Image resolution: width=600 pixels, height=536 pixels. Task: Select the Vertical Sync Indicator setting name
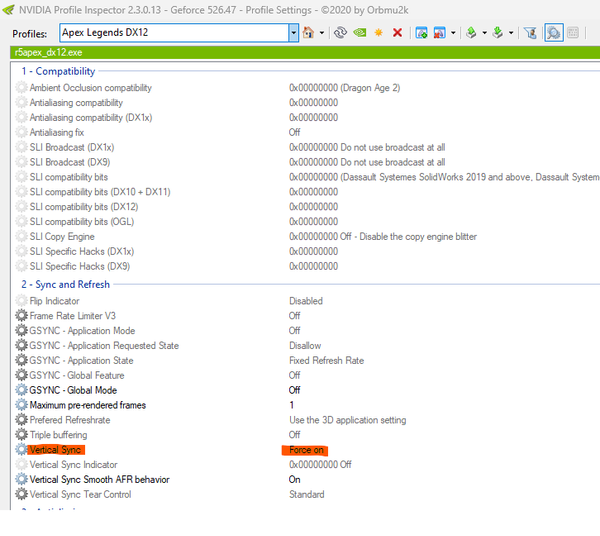[73, 464]
